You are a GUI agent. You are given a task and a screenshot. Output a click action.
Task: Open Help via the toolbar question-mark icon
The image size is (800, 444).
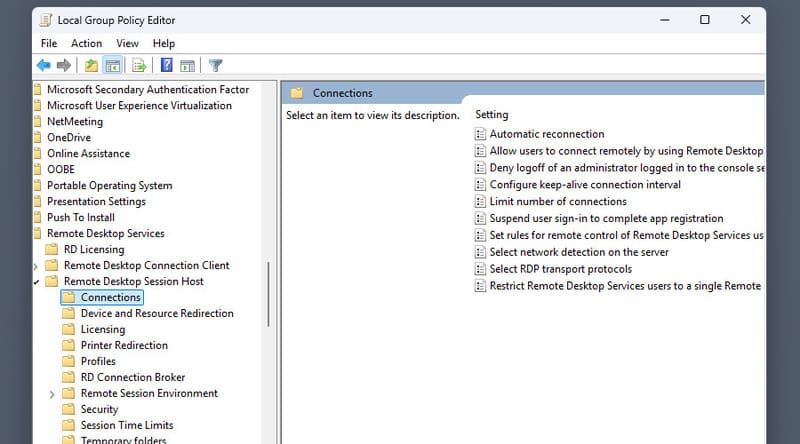(167, 66)
